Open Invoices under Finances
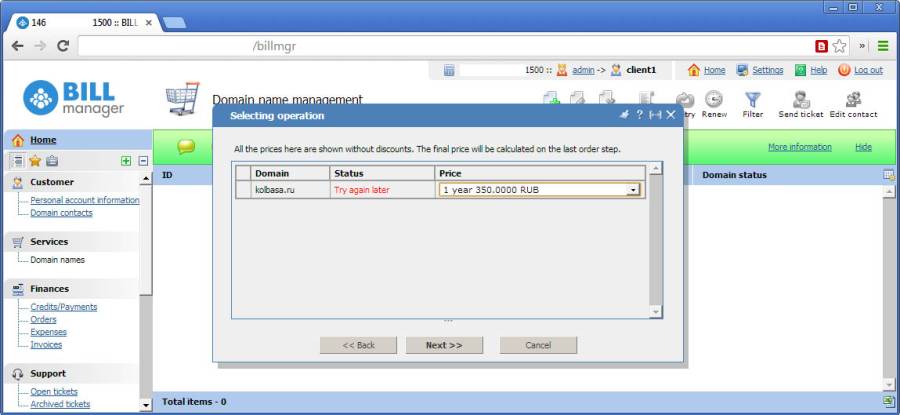 pos(46,345)
